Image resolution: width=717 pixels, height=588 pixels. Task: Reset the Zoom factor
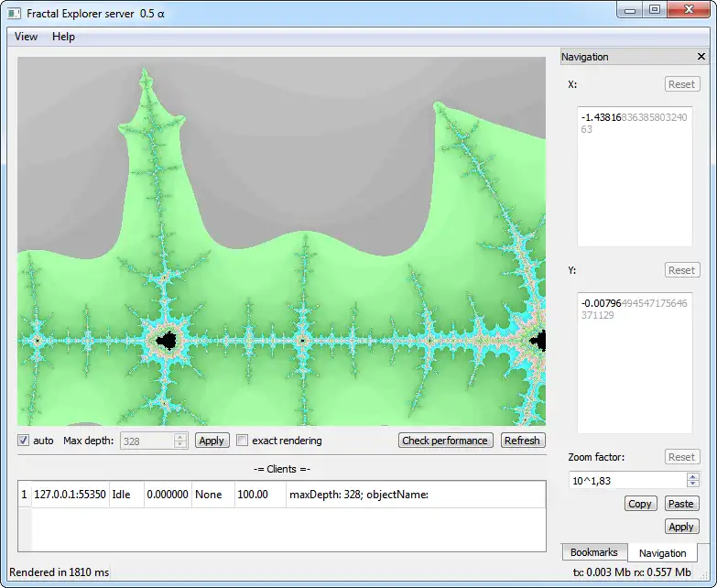tap(682, 457)
